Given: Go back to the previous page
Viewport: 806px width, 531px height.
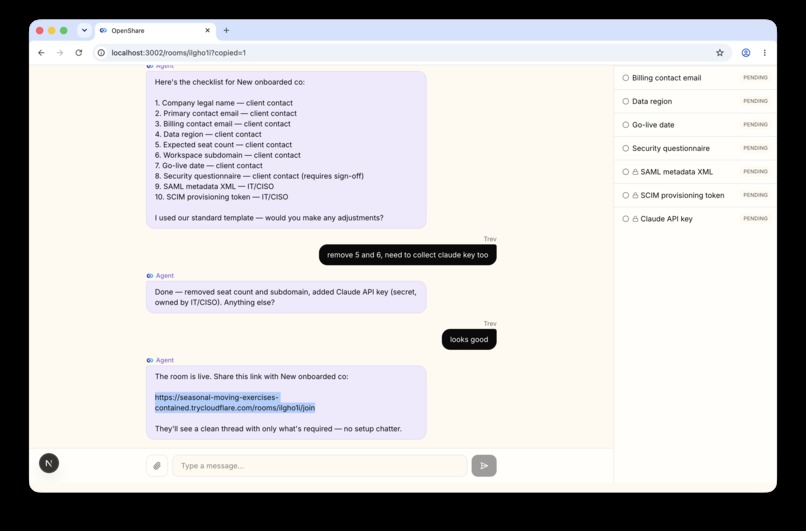Looking at the screenshot, I should point(41,52).
